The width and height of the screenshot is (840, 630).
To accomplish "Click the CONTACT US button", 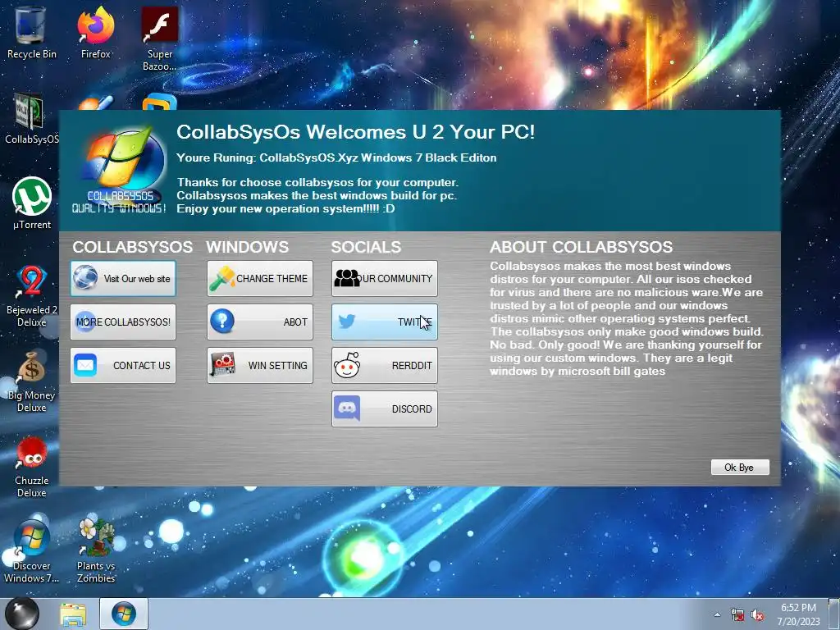I will pyautogui.click(x=123, y=365).
